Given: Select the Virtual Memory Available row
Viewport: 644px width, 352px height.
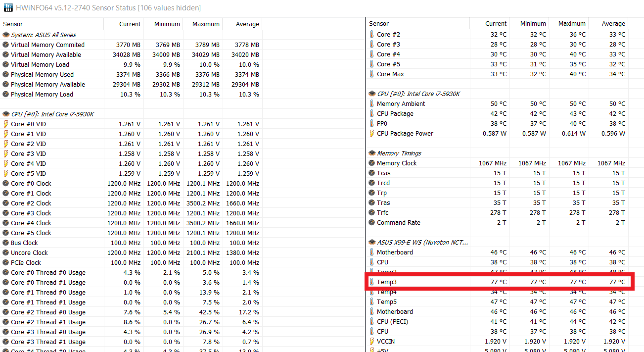Looking at the screenshot, I should pyautogui.click(x=131, y=54).
